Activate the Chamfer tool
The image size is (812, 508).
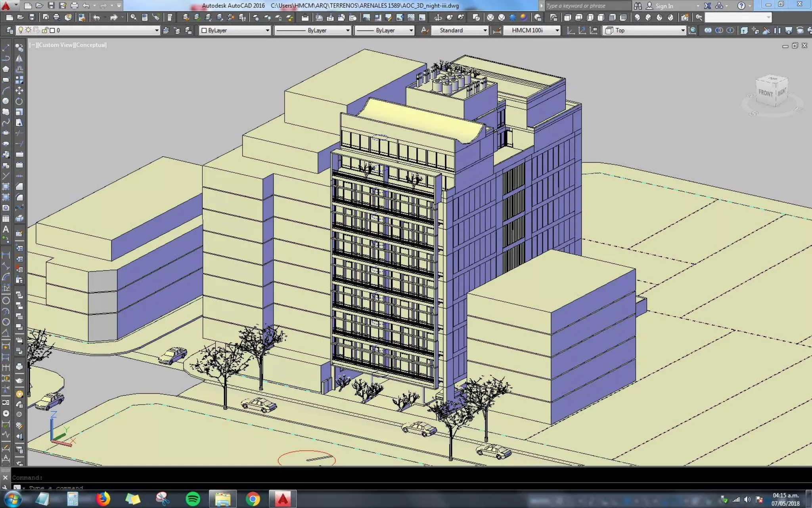[19, 187]
